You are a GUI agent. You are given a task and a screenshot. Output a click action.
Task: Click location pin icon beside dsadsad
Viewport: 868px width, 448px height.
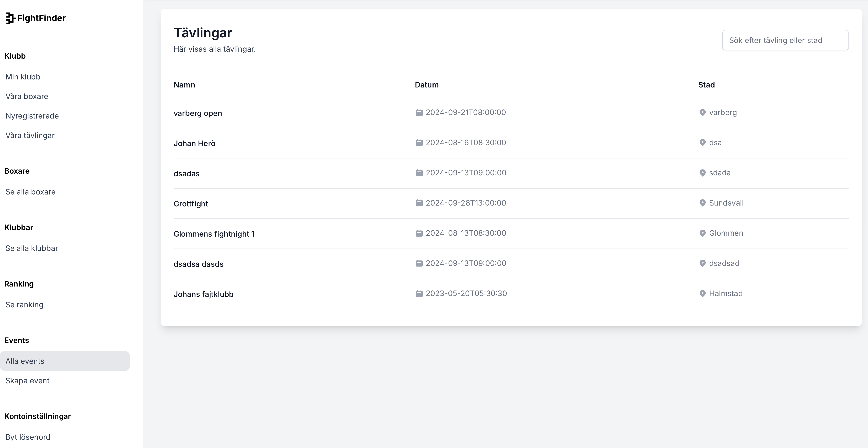(x=703, y=263)
